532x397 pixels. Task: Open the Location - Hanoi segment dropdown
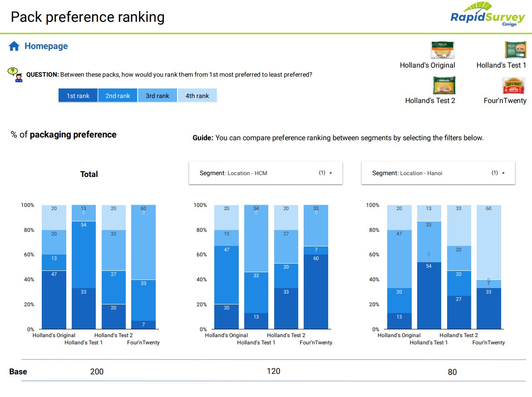[438, 173]
